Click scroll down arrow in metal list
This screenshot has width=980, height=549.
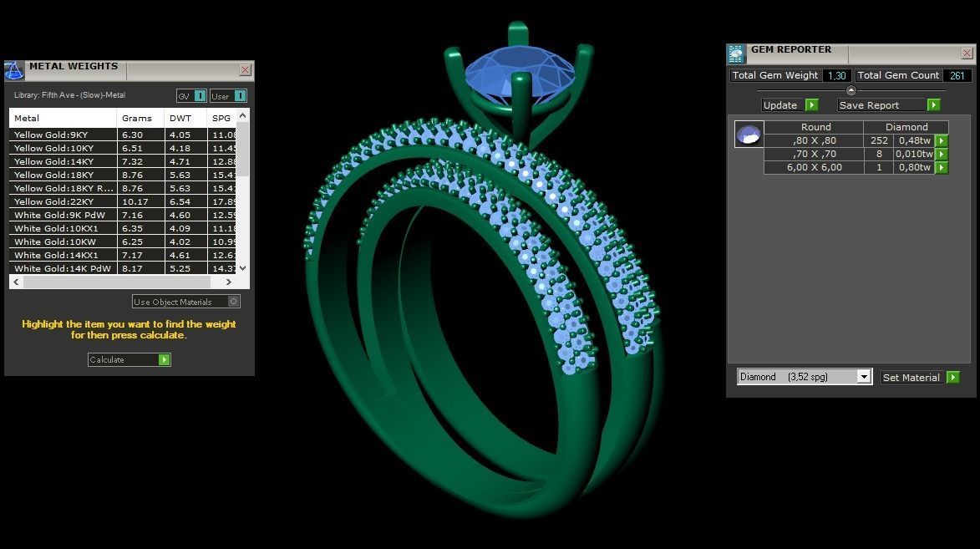tap(242, 268)
